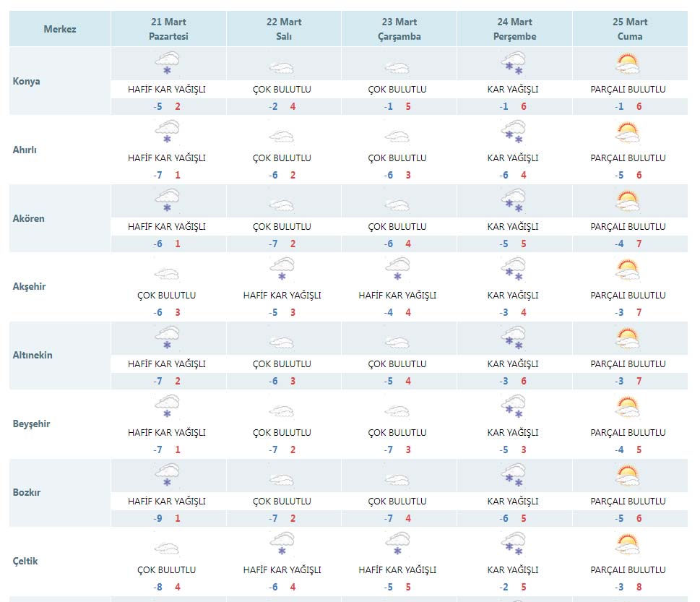
Task: Click Bozkır's snow icon for Perşembe
Action: coord(512,476)
